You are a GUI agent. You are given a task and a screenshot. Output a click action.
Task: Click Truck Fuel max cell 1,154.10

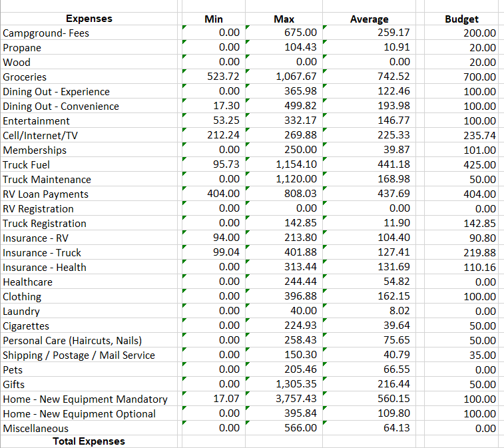click(296, 164)
